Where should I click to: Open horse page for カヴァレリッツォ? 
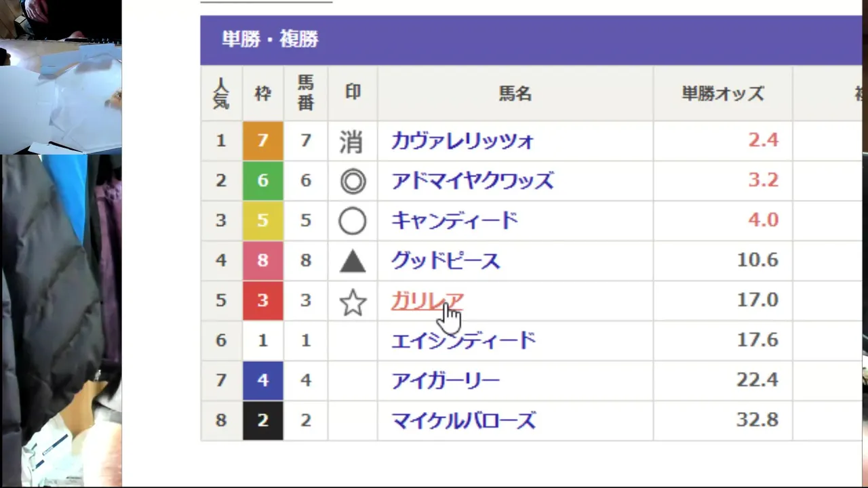point(462,141)
